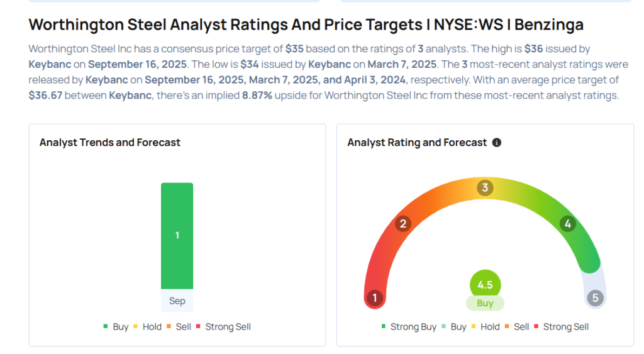Toggle Sell series in Analyst Trends legend
The image size is (644, 354).
(x=180, y=327)
